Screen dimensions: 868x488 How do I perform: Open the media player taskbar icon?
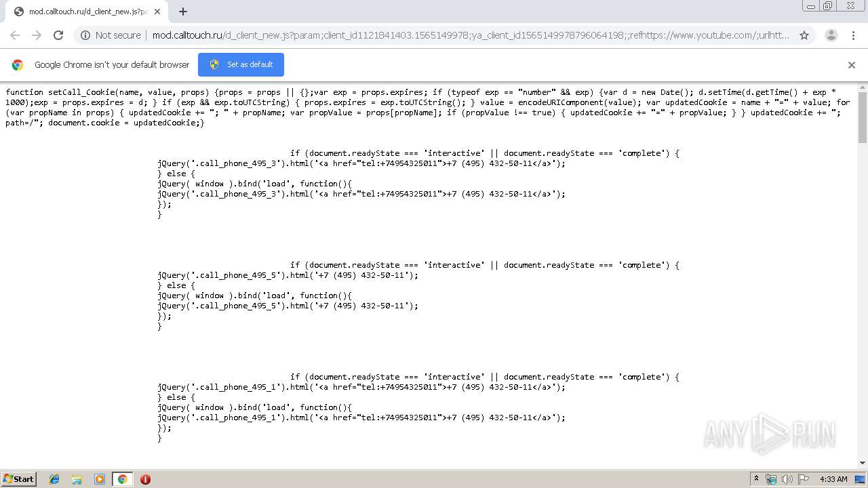click(100, 479)
